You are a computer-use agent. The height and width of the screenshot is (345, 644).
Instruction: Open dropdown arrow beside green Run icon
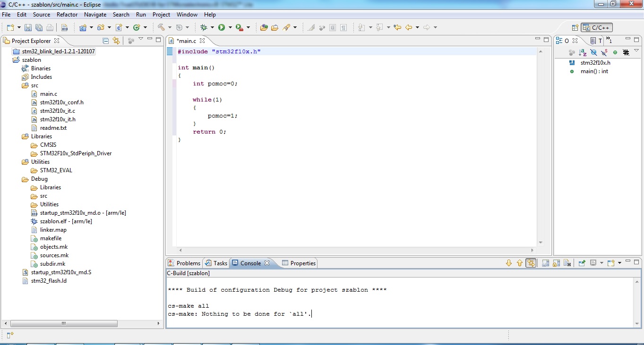[230, 27]
